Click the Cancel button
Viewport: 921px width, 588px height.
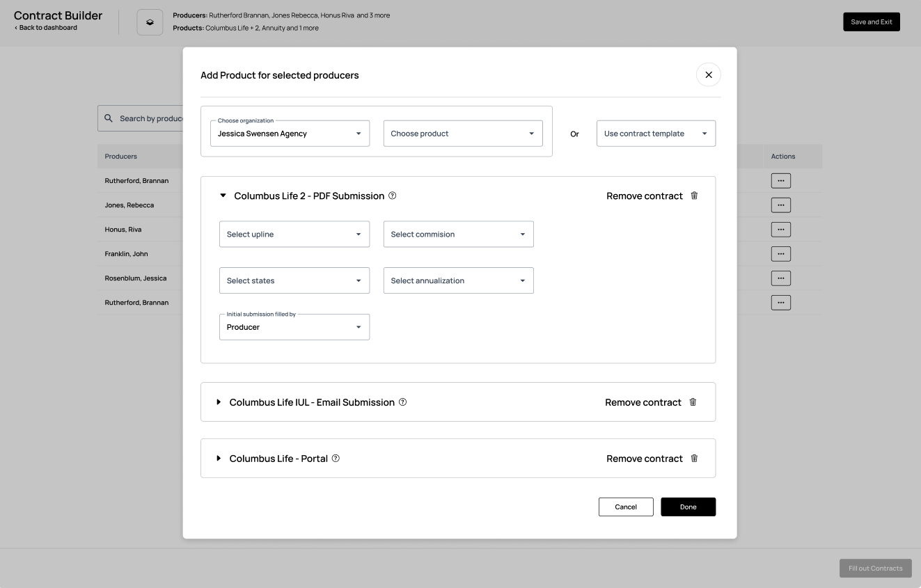pyautogui.click(x=625, y=507)
